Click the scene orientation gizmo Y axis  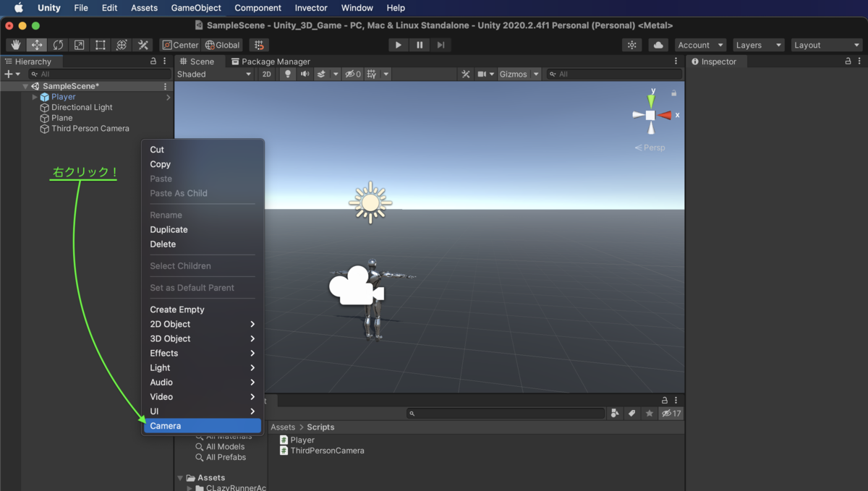pyautogui.click(x=652, y=100)
